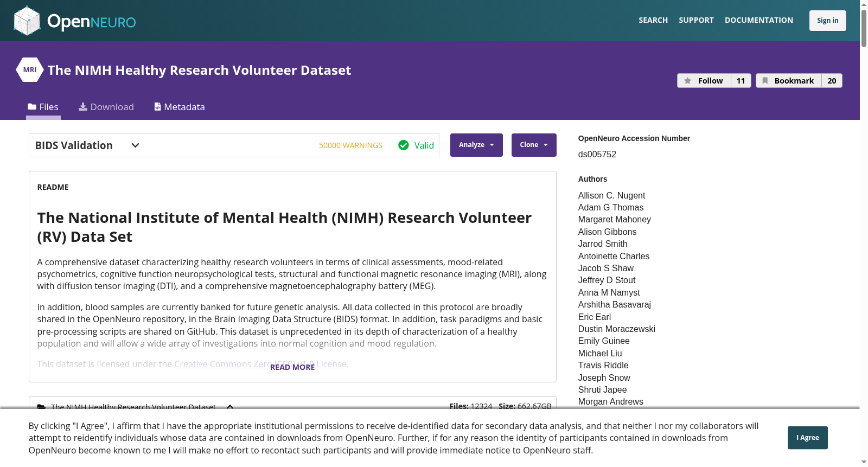Screen dimensions: 868x467
Task: Click author Travis Riddle
Action: point(603,365)
